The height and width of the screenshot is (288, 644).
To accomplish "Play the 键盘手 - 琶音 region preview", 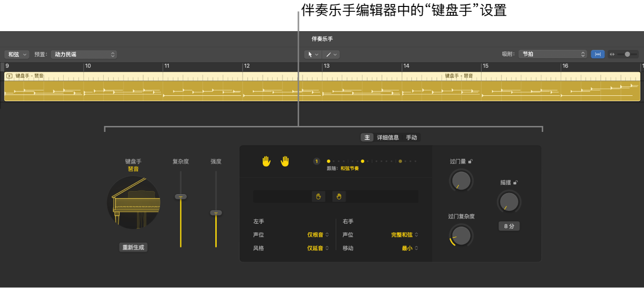I will 9,76.
